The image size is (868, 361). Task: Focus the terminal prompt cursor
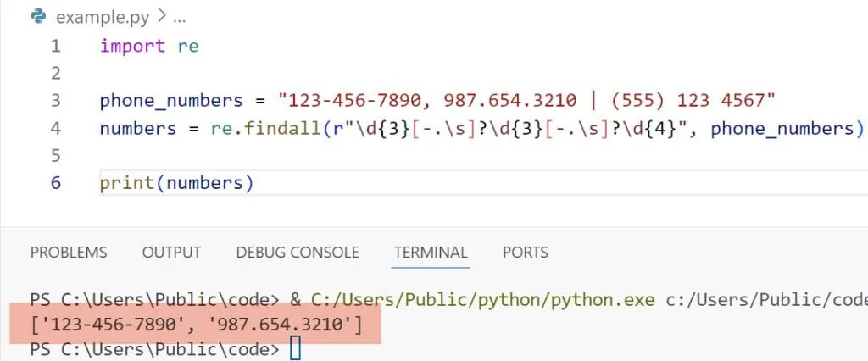click(295, 349)
